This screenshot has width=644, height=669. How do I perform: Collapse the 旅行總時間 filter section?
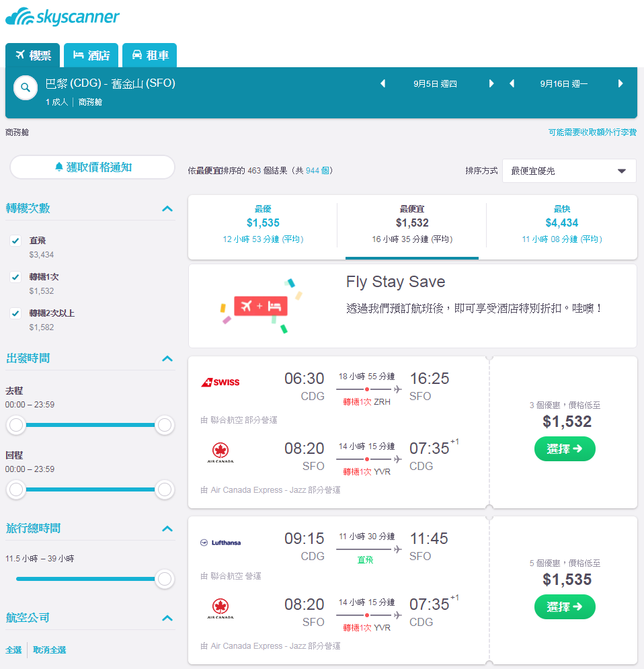(167, 528)
